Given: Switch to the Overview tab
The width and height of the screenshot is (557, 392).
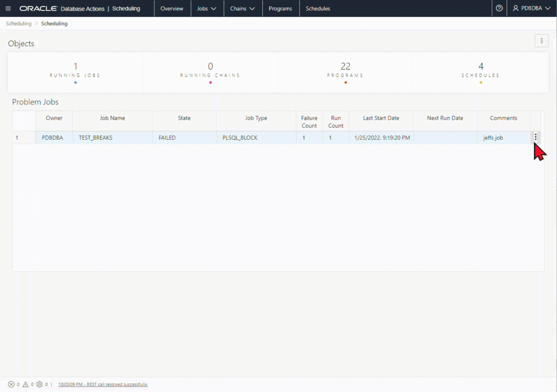Looking at the screenshot, I should [172, 9].
